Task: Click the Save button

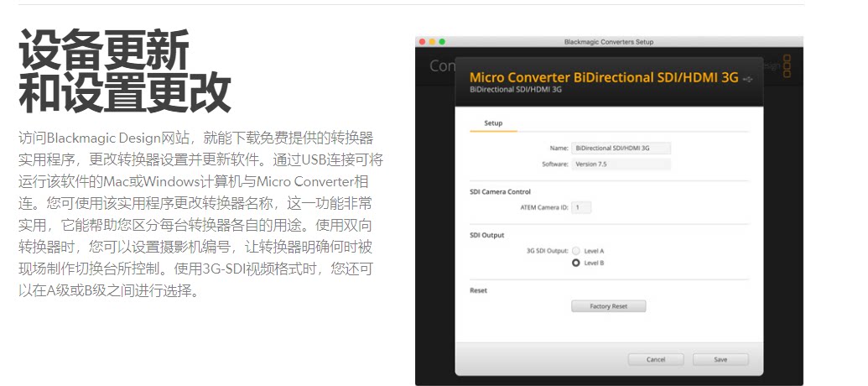Action: click(720, 359)
